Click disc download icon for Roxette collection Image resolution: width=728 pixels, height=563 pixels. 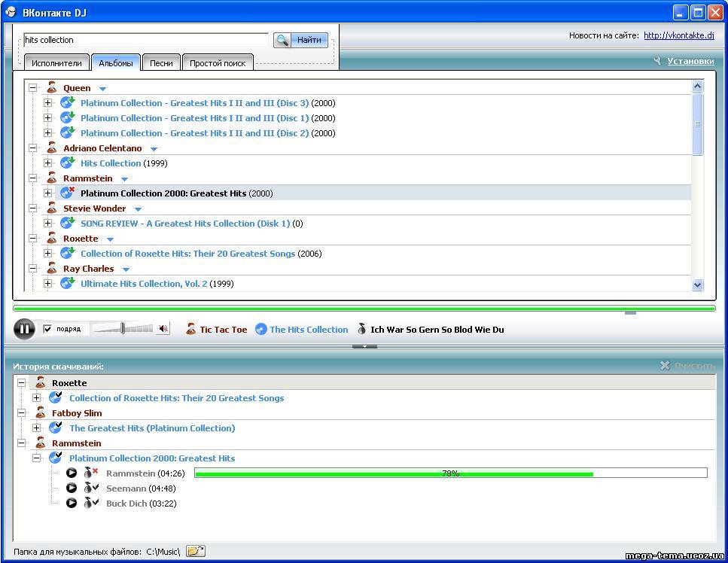pyautogui.click(x=67, y=253)
